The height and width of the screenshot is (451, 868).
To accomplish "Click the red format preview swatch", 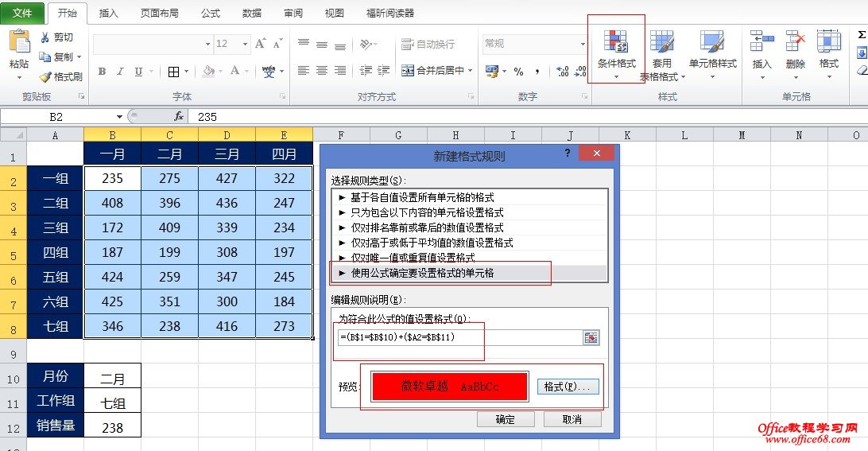I will coord(450,387).
